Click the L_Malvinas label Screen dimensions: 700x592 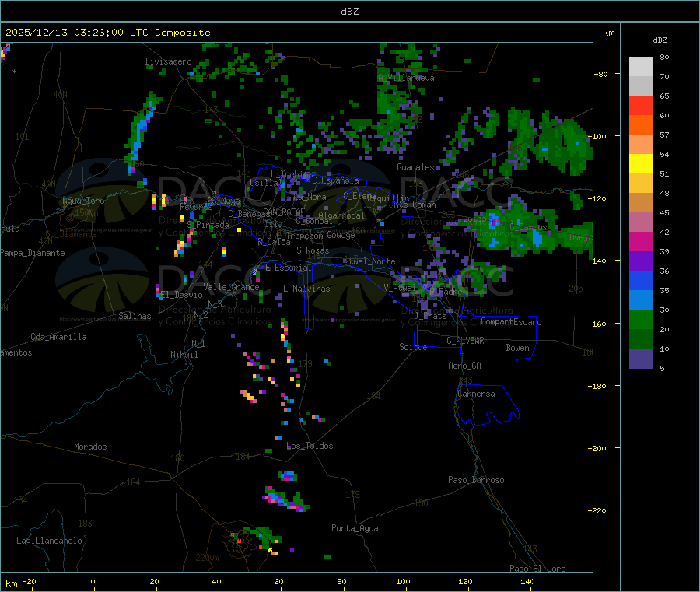click(x=306, y=289)
